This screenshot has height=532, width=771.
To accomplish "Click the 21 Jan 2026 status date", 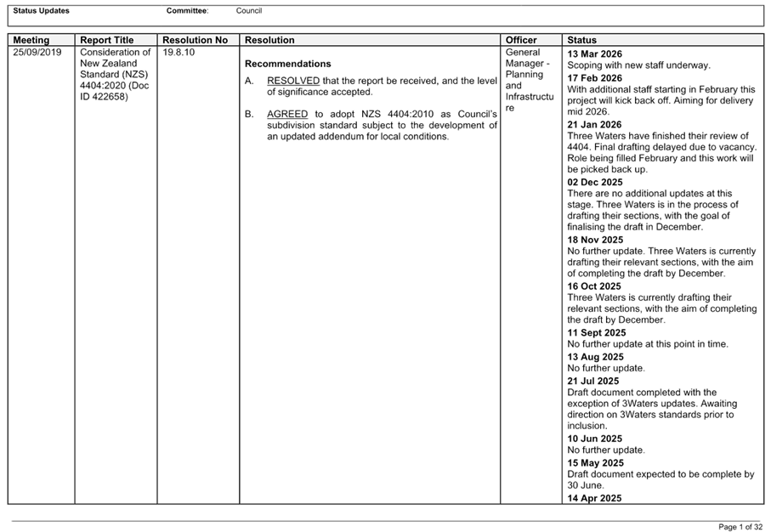I will tap(594, 125).
